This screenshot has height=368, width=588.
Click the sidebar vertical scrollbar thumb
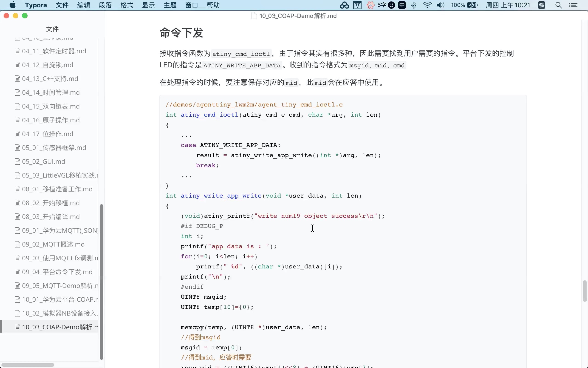(x=102, y=282)
